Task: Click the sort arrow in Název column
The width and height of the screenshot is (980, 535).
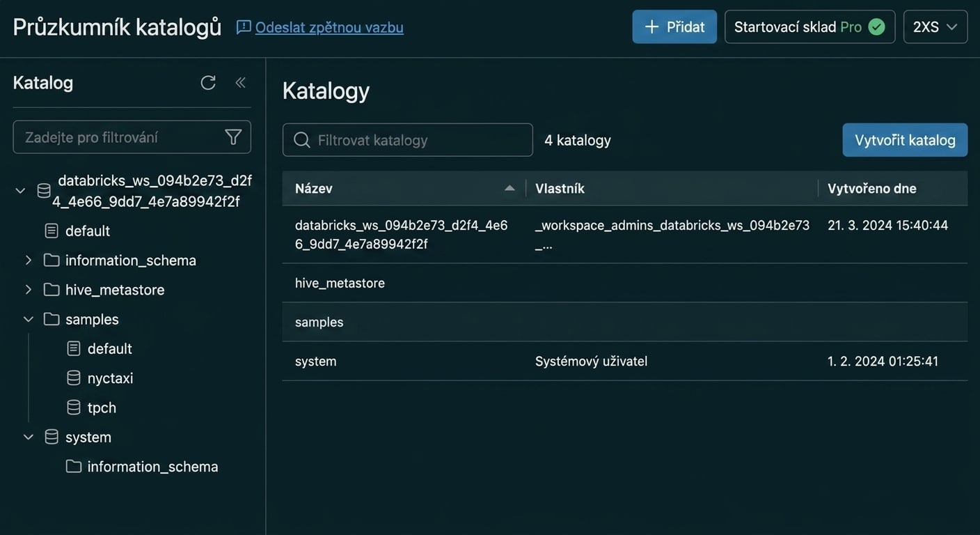Action: 509,188
